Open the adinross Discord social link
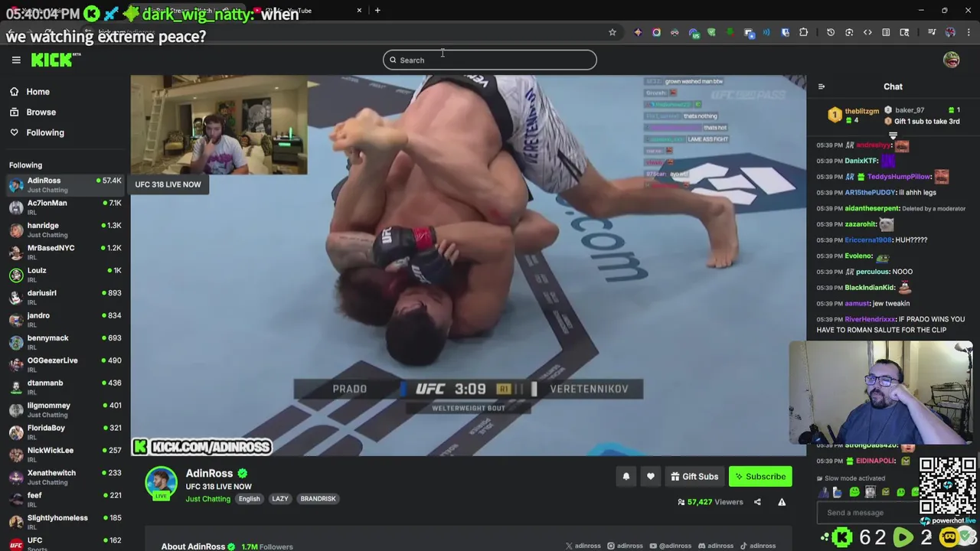 [715, 546]
